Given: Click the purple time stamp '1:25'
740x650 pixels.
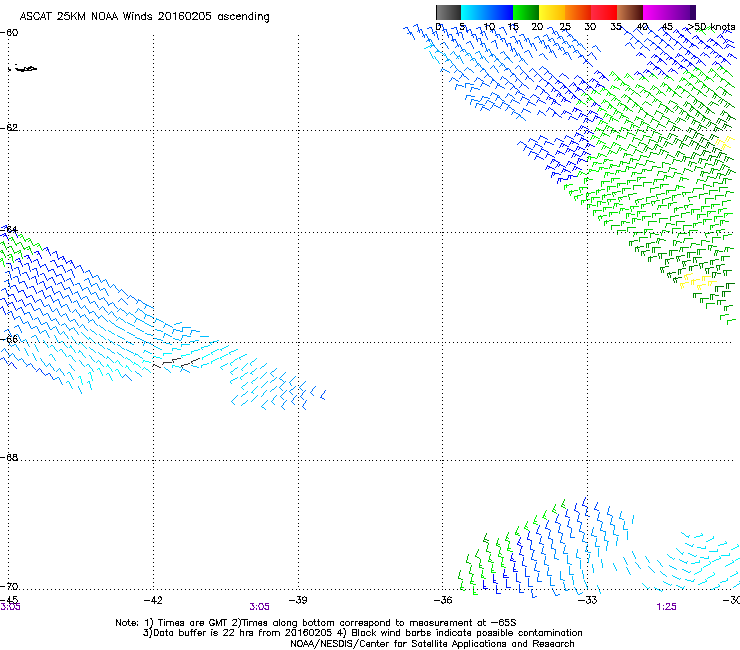Looking at the screenshot, I should [666, 607].
